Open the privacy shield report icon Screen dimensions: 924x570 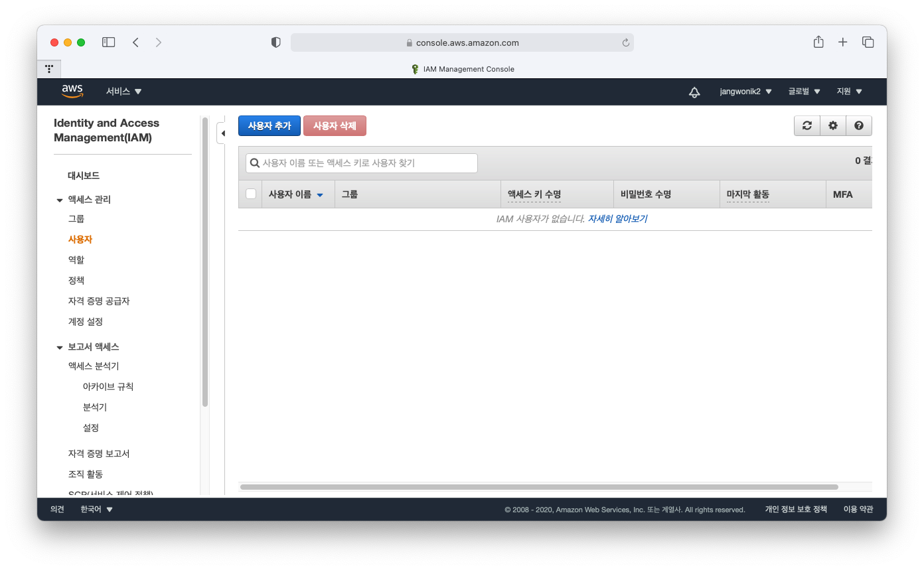point(276,42)
